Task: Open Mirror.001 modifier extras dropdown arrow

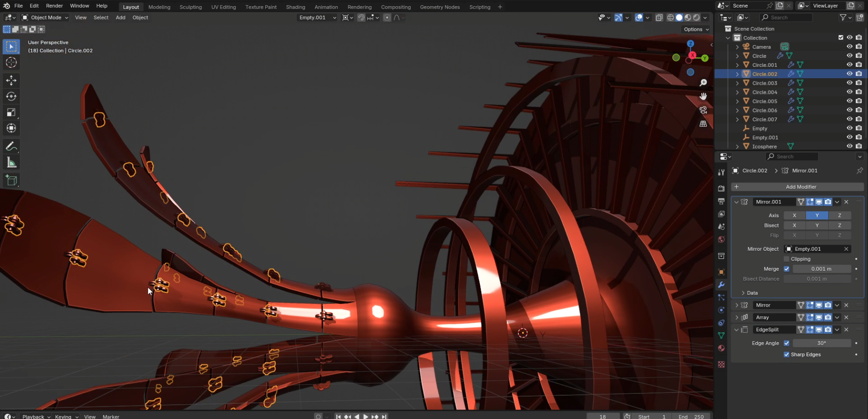Action: click(x=837, y=202)
